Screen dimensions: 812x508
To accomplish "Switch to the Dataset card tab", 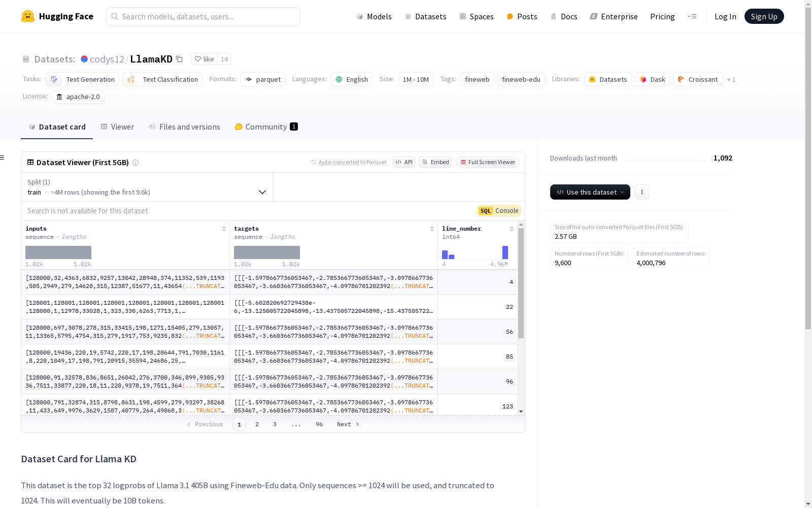I will [x=57, y=127].
